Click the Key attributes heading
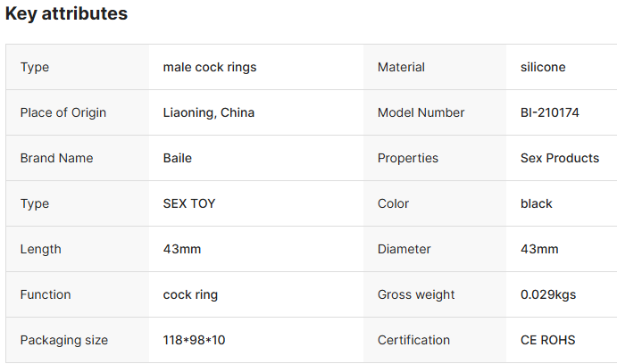The height and width of the screenshot is (364, 617). pos(66,14)
